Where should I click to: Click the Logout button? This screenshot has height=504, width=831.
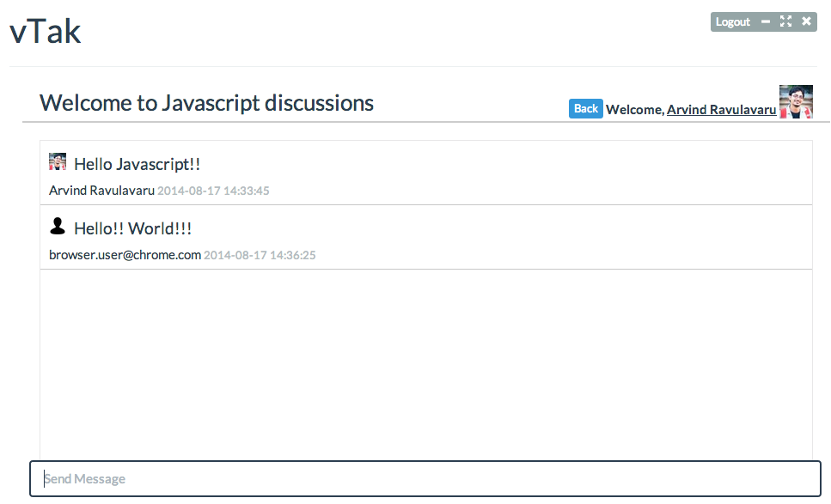click(x=733, y=21)
